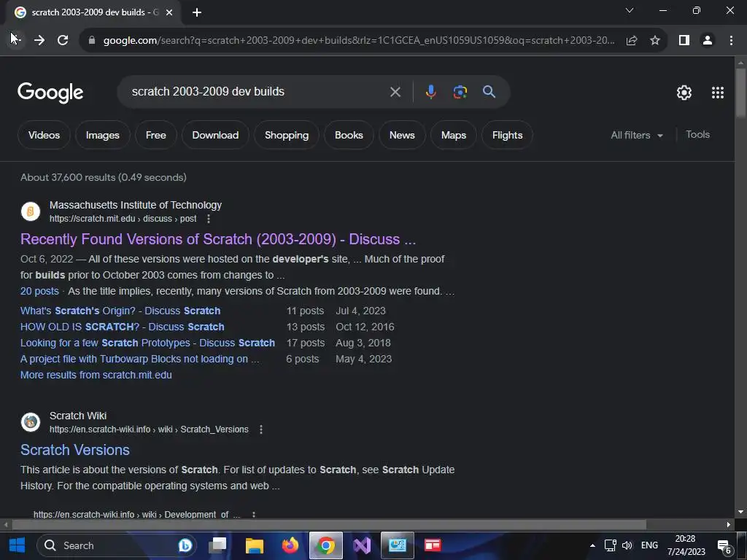
Task: Click the Google logo
Action: 50,93
